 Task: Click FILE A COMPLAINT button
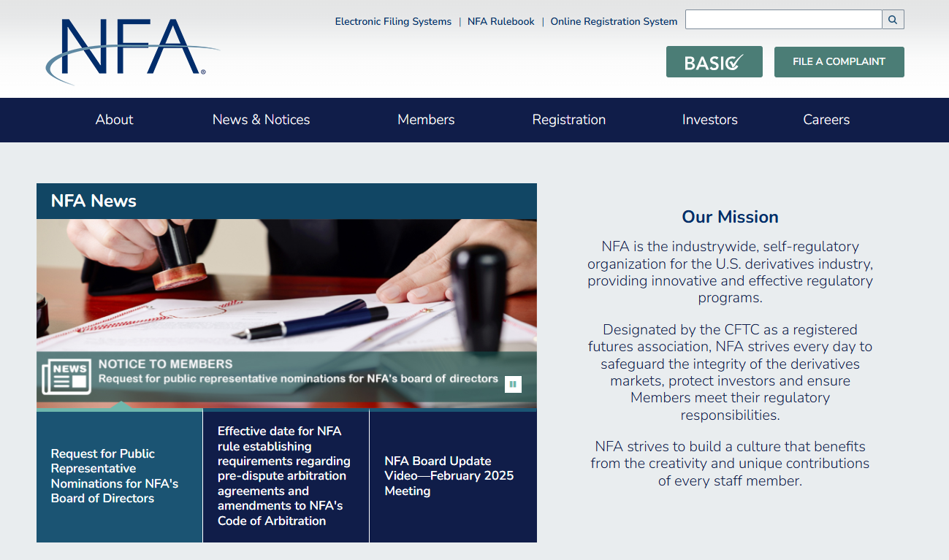click(x=839, y=62)
